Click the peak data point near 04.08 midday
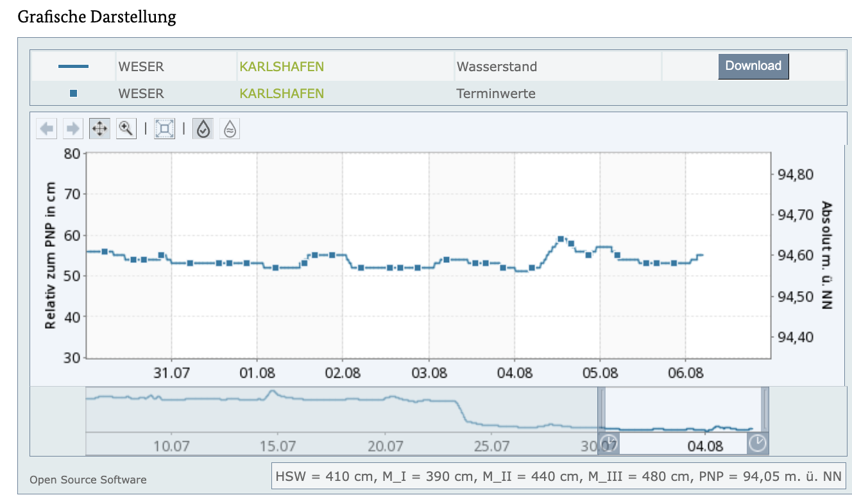 coord(561,239)
